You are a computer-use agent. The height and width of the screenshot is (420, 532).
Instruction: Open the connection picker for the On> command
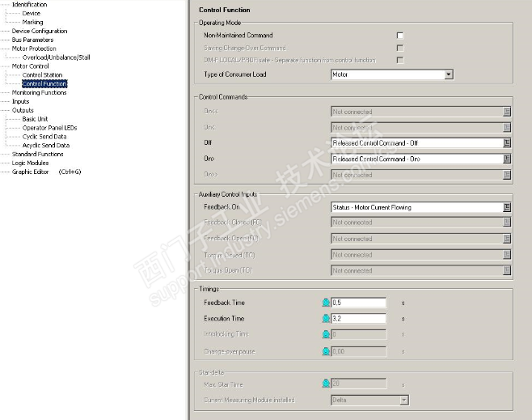pos(507,159)
